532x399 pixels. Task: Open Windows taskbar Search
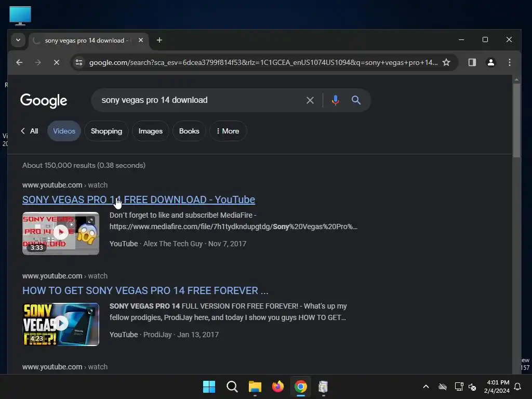click(232, 387)
